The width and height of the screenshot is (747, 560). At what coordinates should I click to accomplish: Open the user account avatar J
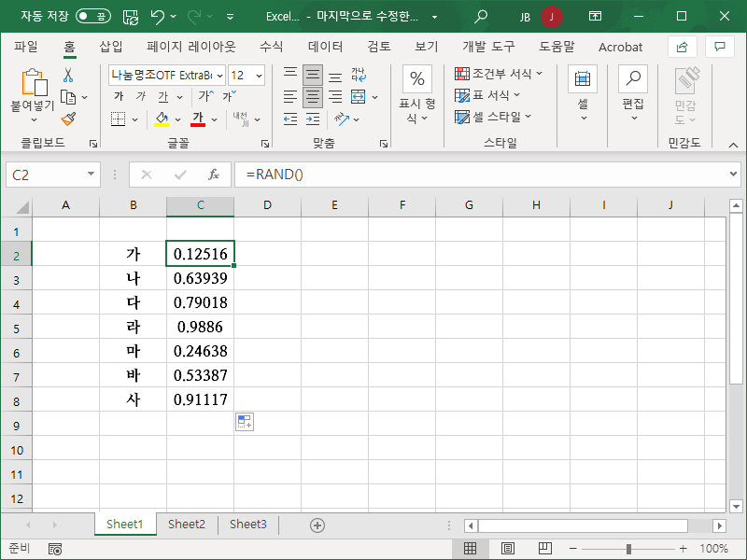pos(552,17)
